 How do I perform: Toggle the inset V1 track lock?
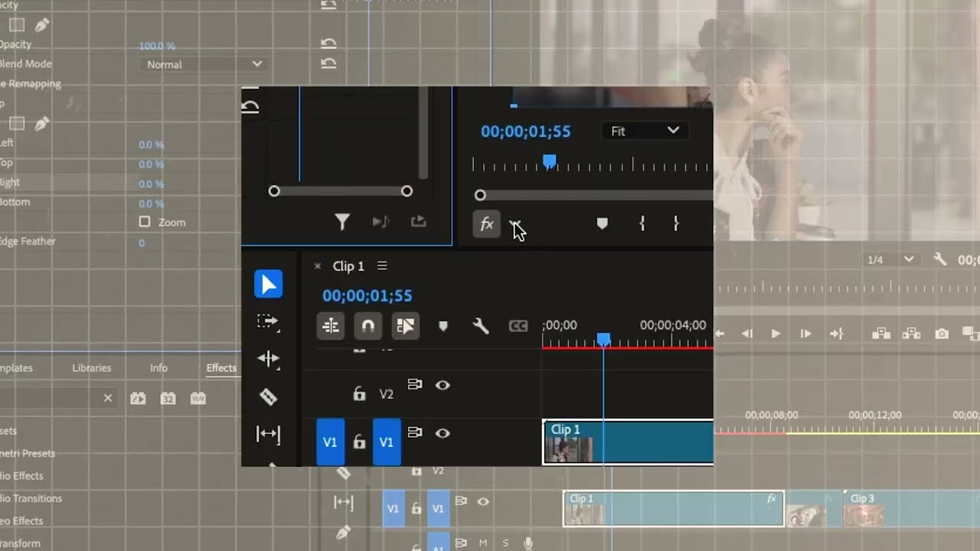pos(359,442)
